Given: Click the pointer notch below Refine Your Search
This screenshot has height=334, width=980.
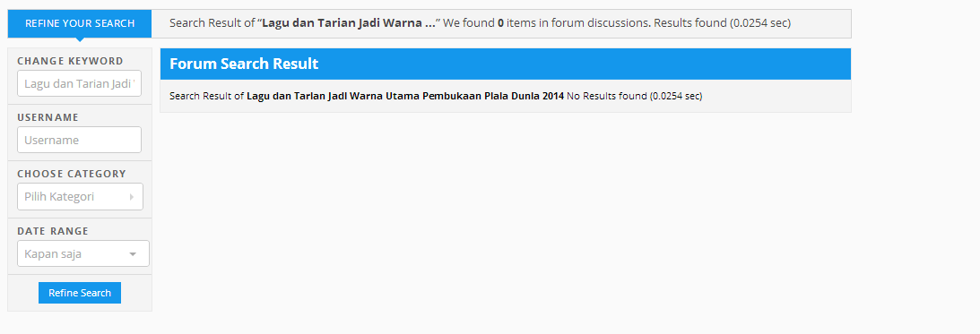Looking at the screenshot, I should [x=80, y=40].
